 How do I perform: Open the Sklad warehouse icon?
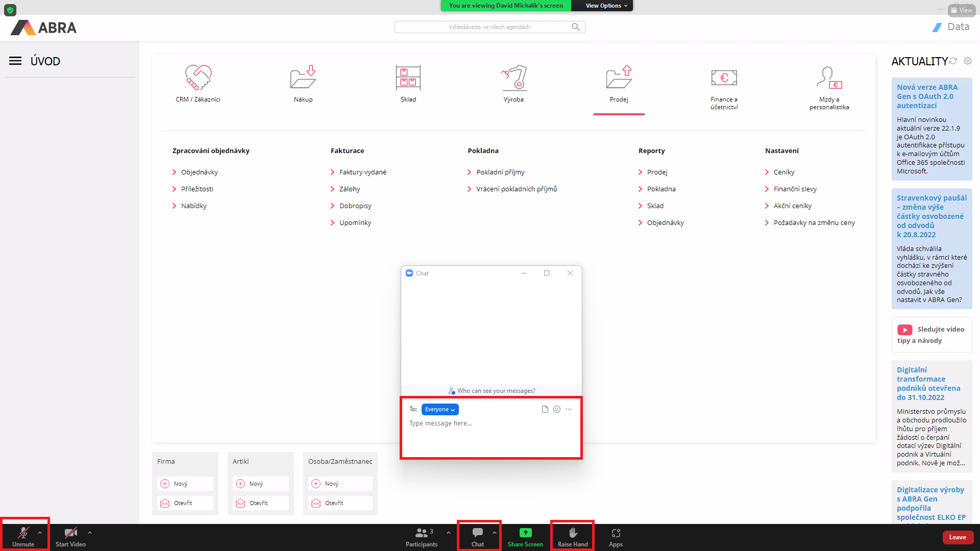point(408,78)
